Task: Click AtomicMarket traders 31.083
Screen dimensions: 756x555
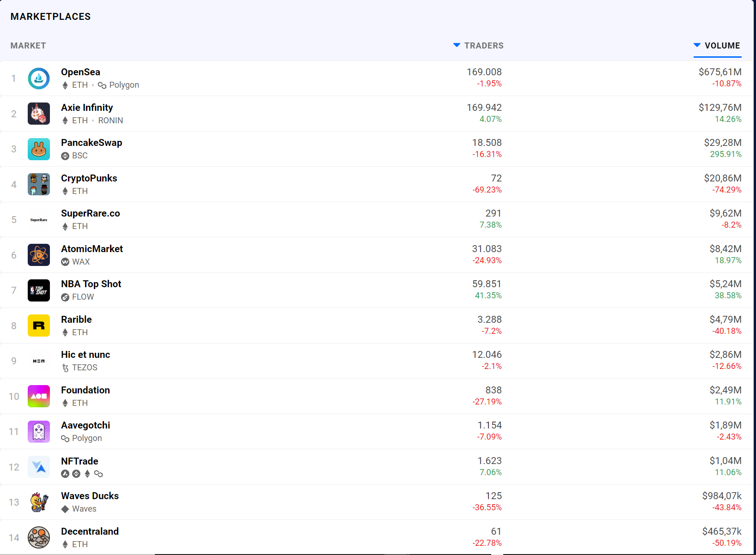Action: point(487,249)
